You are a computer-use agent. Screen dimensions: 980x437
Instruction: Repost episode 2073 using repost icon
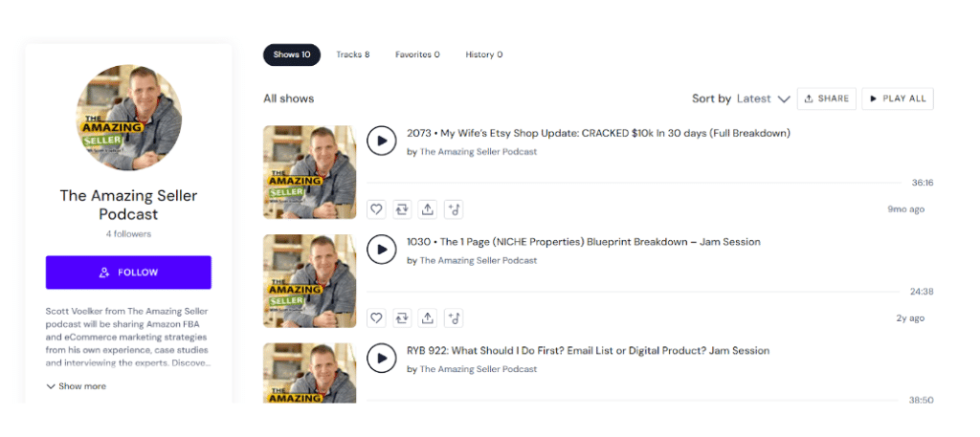[x=403, y=209]
